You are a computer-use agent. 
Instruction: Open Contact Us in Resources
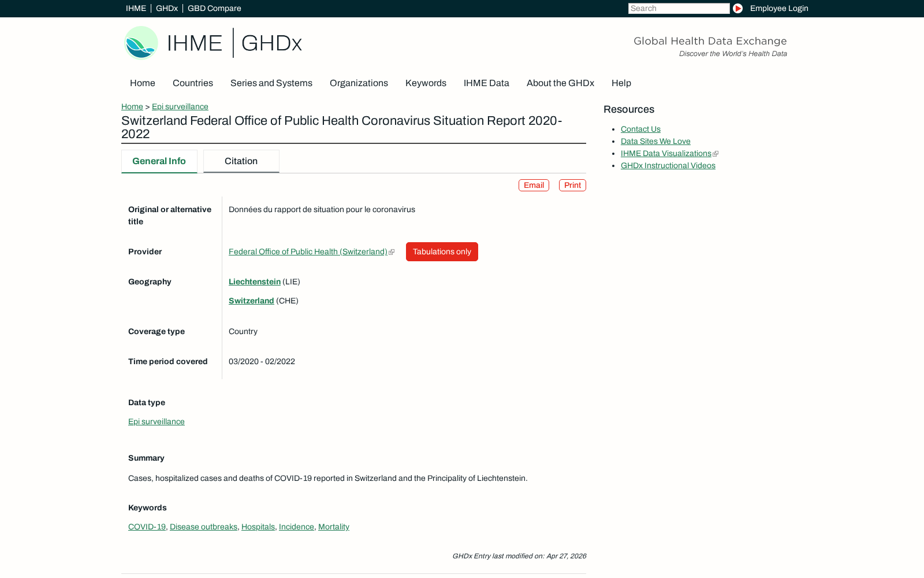click(x=640, y=129)
